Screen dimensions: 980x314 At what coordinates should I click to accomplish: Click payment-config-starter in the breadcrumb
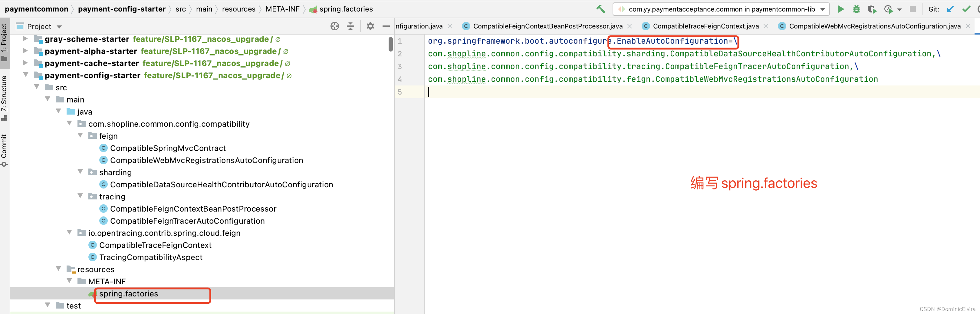(x=122, y=9)
